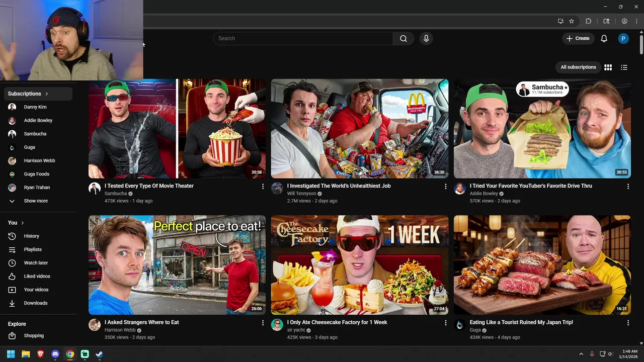Viewport: 644px width, 362px height.
Task: Switch feed to grid view
Action: (608, 67)
